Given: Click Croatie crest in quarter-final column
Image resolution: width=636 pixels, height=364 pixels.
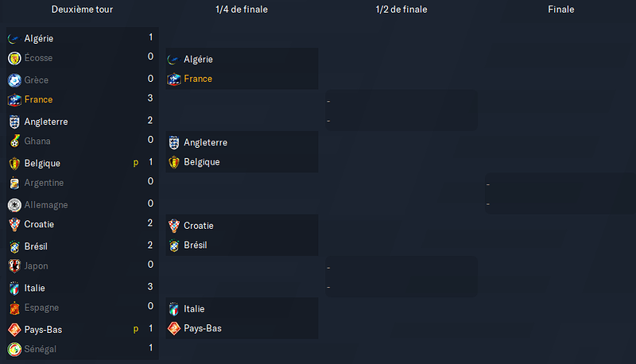Looking at the screenshot, I should click(174, 226).
